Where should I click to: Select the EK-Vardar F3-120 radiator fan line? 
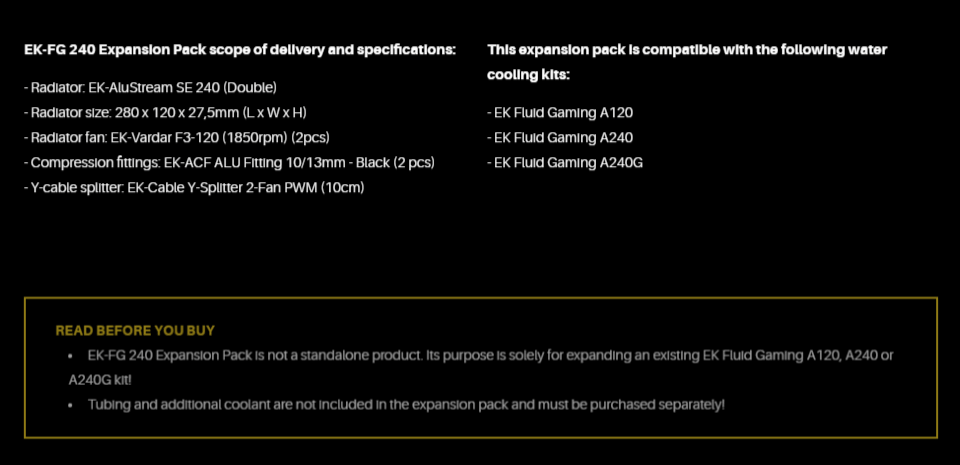(x=177, y=138)
